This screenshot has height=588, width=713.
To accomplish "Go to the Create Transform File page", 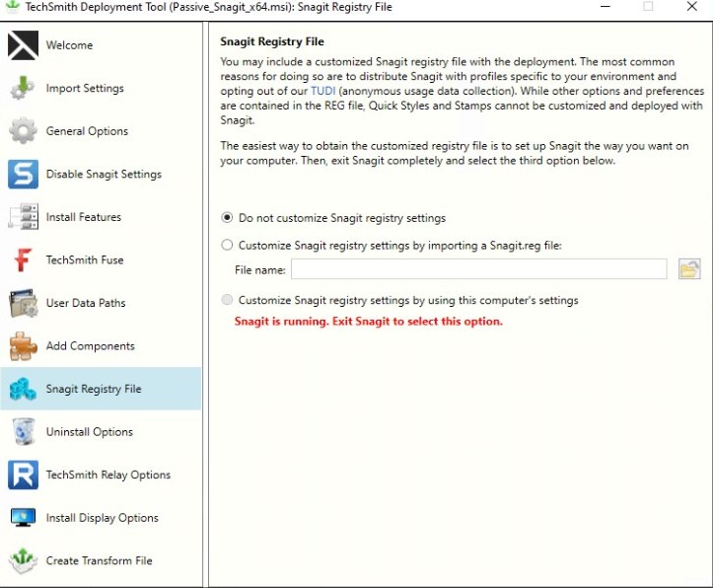I will pyautogui.click(x=100, y=560).
